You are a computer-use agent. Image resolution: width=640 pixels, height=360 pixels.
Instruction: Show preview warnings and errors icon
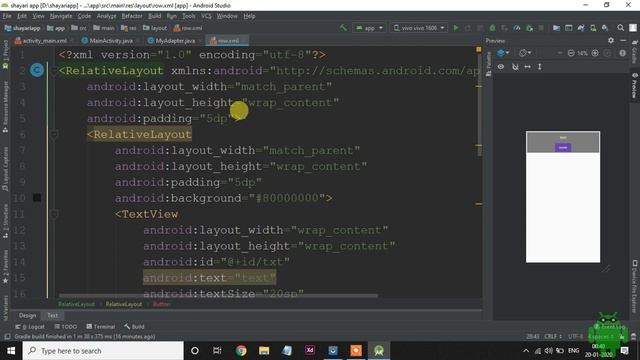tap(622, 53)
